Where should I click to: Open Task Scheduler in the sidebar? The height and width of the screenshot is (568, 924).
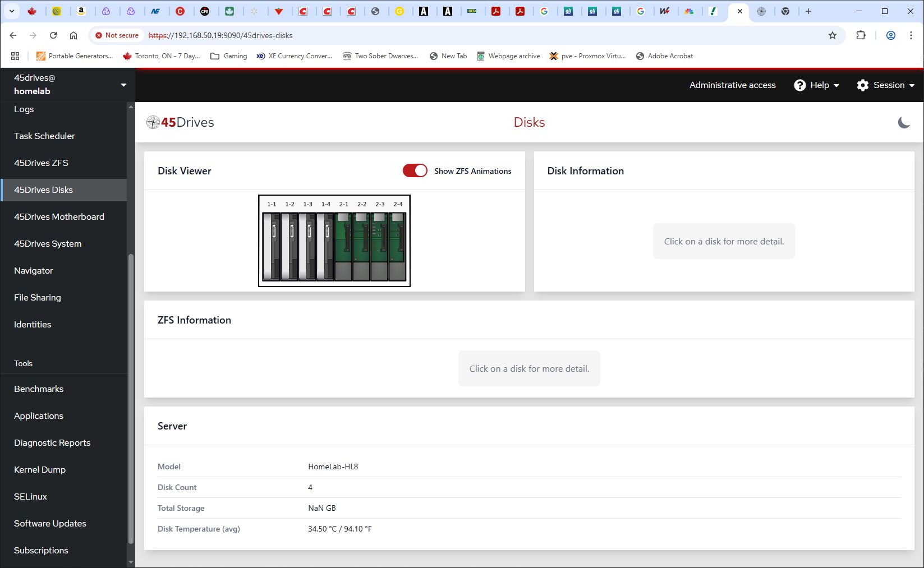point(63,136)
